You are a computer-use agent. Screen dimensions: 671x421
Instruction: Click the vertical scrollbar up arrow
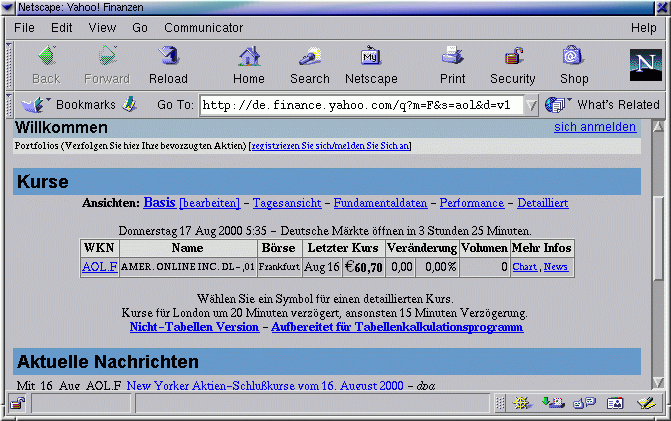(658, 127)
